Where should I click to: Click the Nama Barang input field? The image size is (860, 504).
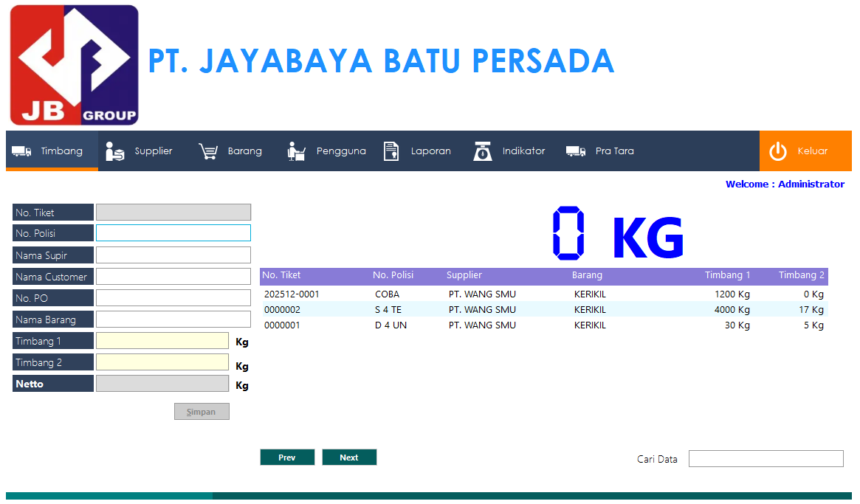173,320
